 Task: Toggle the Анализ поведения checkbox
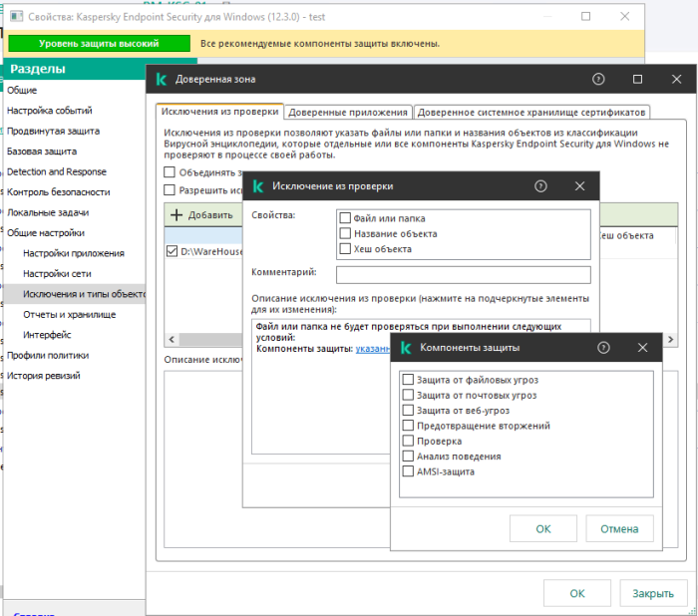tap(408, 457)
